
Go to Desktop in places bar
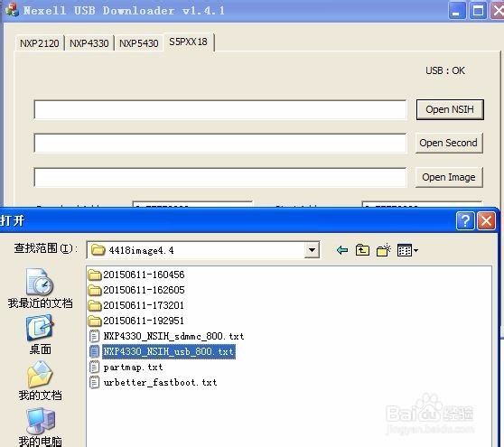coord(40,334)
